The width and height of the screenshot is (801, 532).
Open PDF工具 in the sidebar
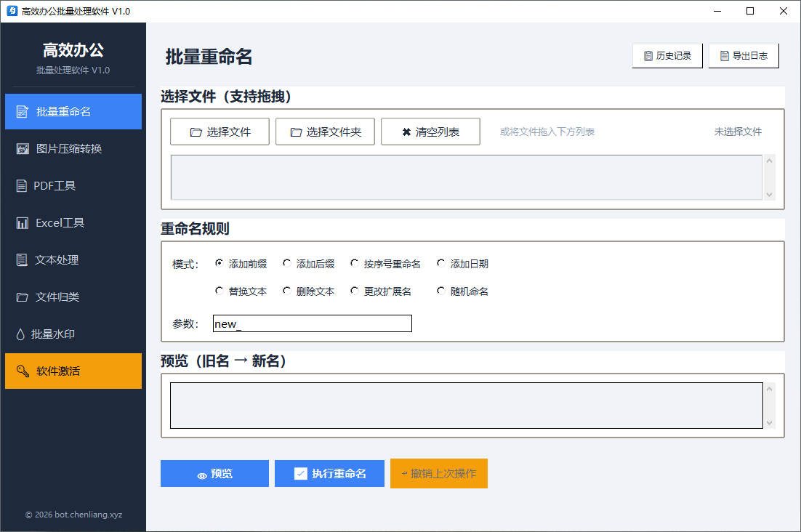click(x=73, y=186)
